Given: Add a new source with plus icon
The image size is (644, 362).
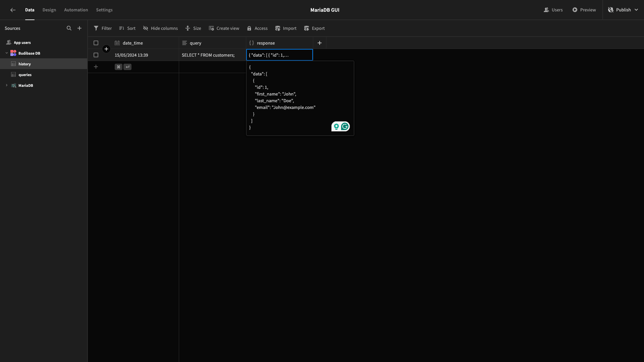Looking at the screenshot, I should [79, 28].
